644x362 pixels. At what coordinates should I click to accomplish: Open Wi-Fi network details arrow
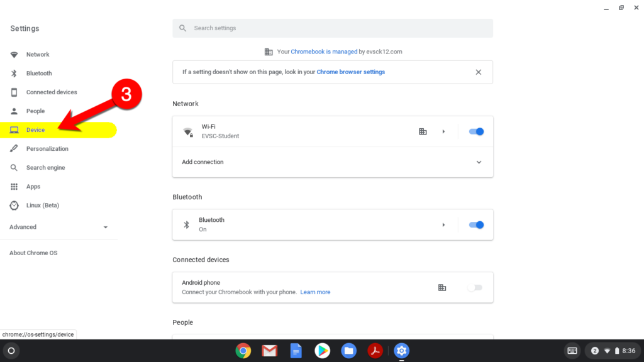click(443, 132)
